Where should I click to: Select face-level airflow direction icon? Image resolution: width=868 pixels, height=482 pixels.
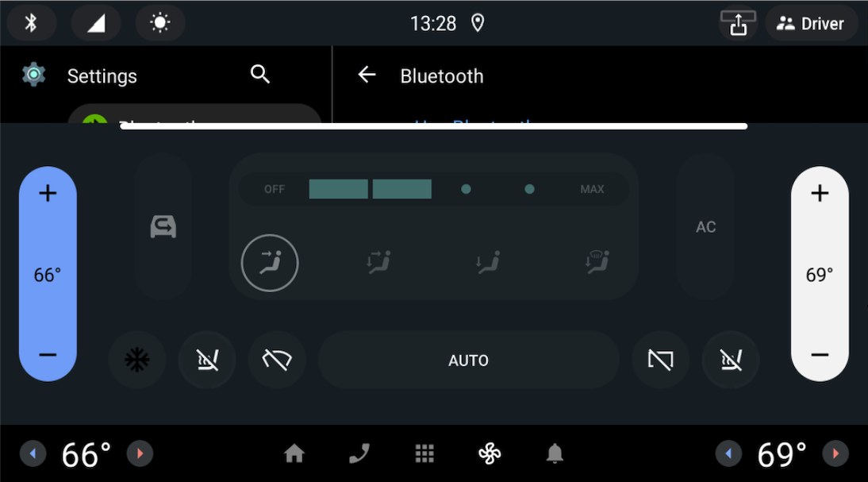(270, 263)
